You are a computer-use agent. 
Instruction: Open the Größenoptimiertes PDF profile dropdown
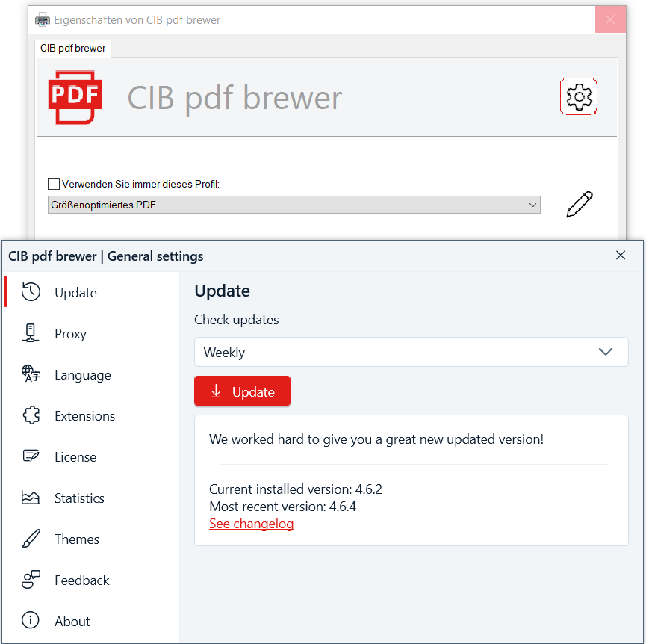[294, 205]
